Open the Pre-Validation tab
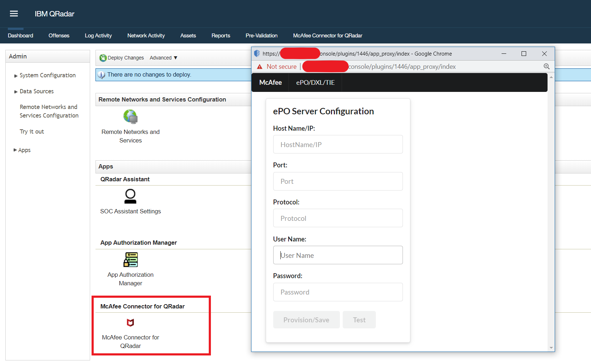Viewport: 591px width, 364px height. pos(261,36)
